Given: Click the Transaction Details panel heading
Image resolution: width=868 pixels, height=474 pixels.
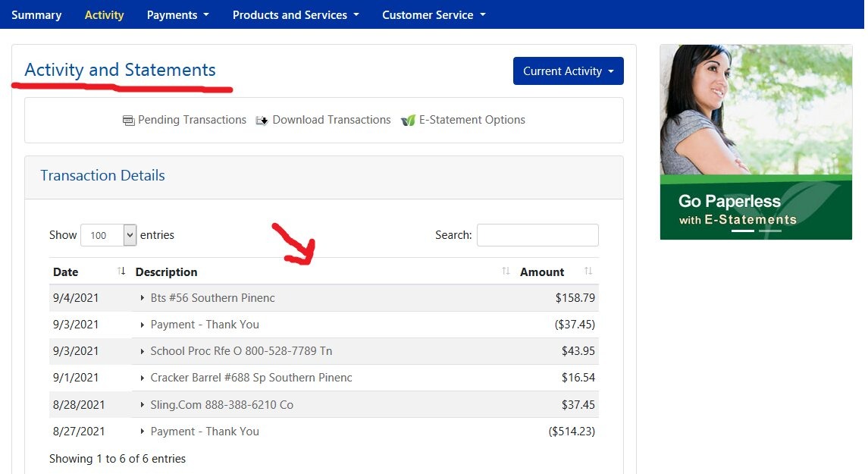Looking at the screenshot, I should [x=102, y=175].
